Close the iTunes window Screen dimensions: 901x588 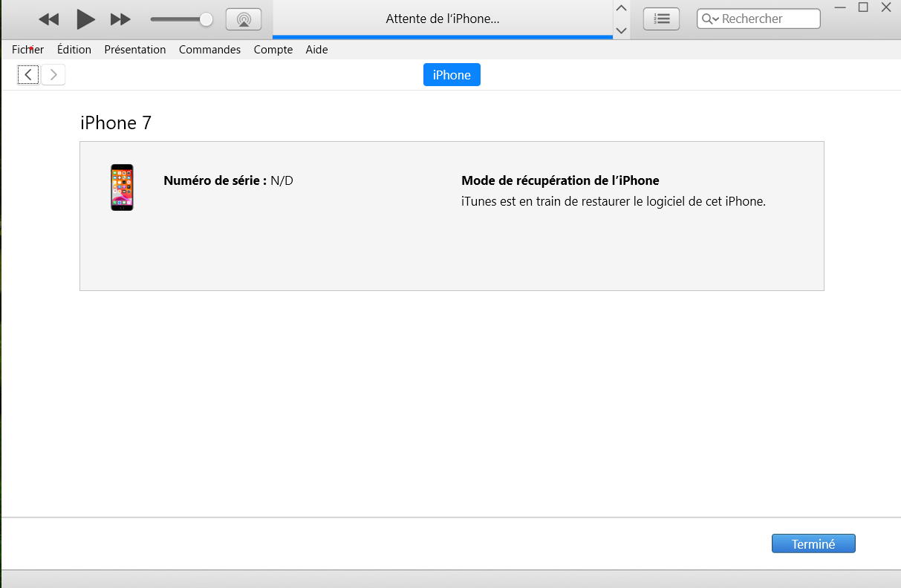(885, 7)
